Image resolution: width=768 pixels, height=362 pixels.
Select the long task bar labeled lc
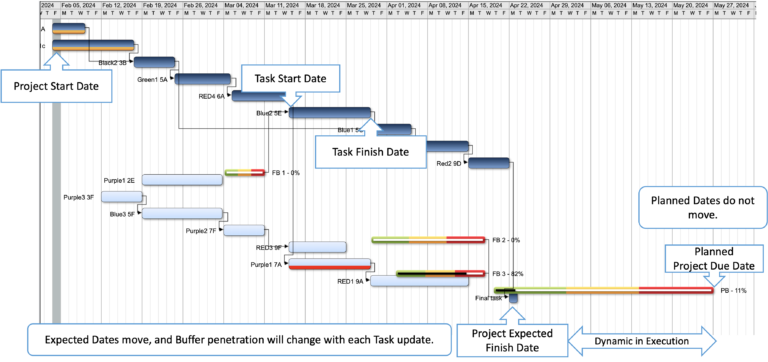coord(93,45)
